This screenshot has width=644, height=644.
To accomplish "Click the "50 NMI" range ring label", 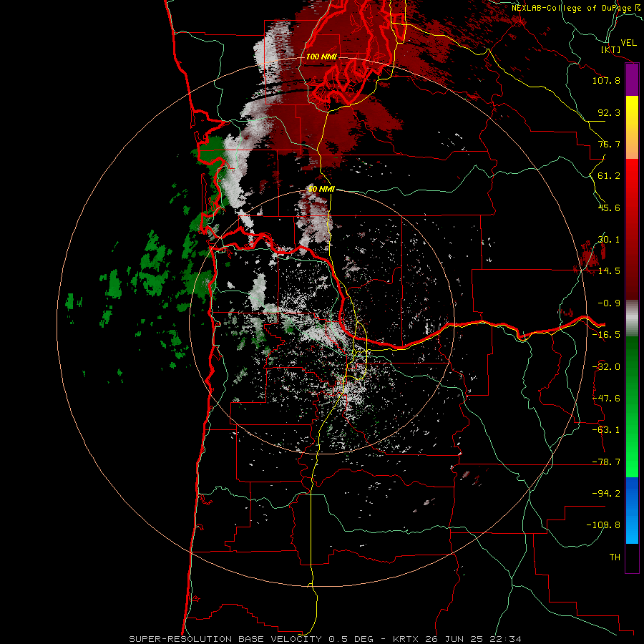I will [x=321, y=189].
